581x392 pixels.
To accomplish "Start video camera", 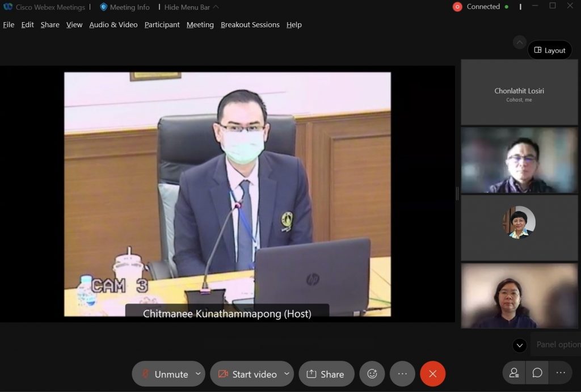I will click(247, 374).
